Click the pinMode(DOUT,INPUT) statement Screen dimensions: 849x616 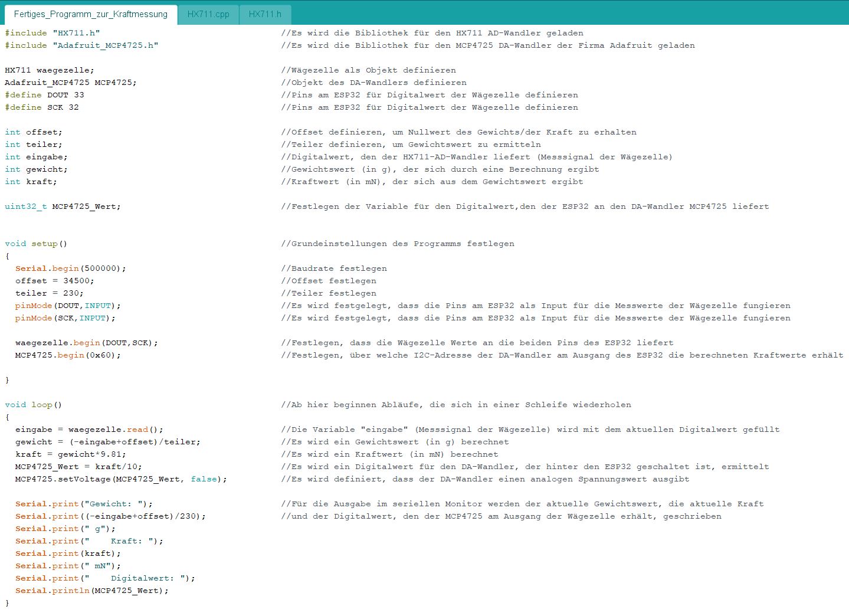click(x=68, y=306)
